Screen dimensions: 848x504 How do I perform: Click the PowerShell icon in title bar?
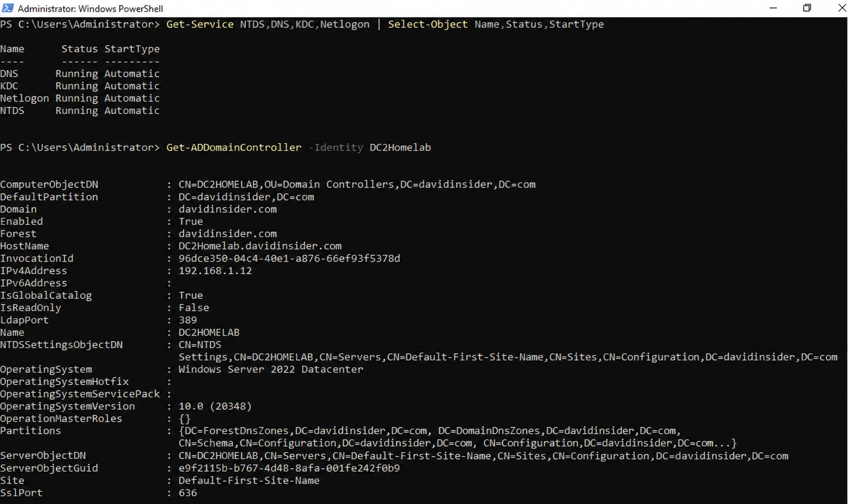click(x=8, y=8)
